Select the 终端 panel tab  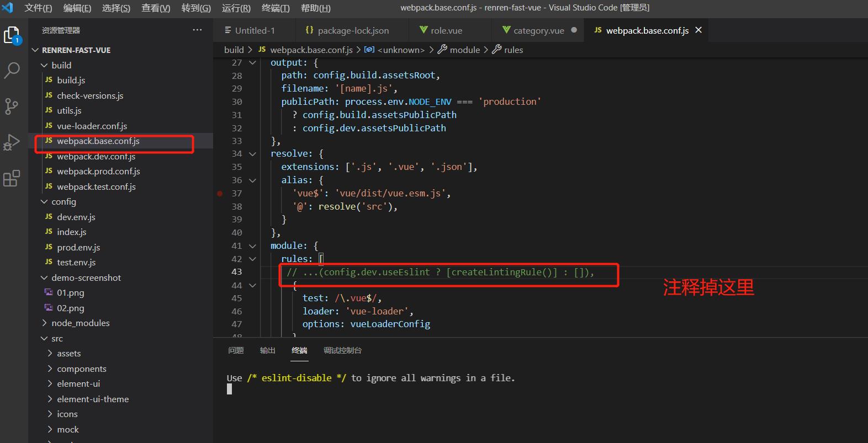pyautogui.click(x=299, y=351)
